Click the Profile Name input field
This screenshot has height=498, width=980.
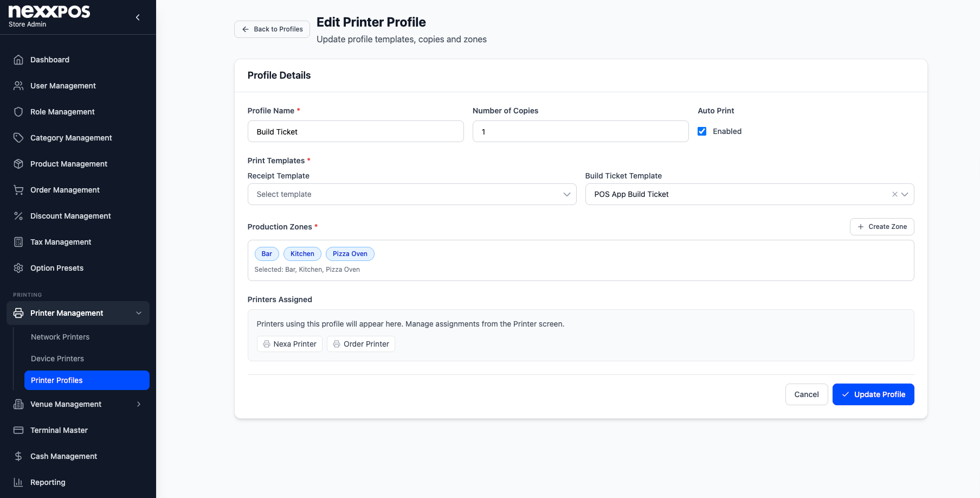point(356,131)
